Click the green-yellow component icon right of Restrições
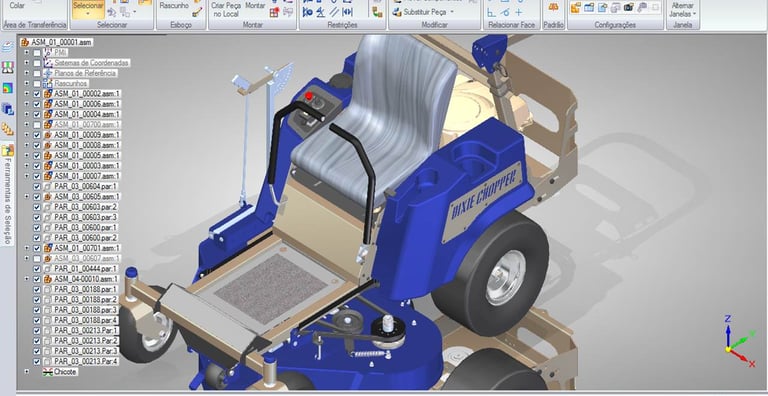 coord(377,12)
